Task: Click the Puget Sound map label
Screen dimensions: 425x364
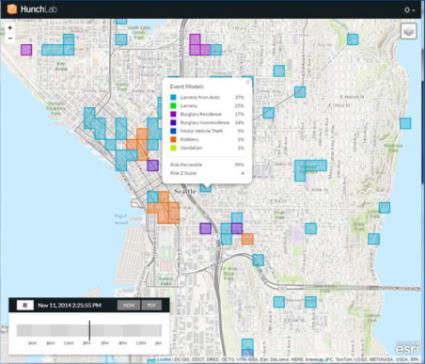Action: 120,219
